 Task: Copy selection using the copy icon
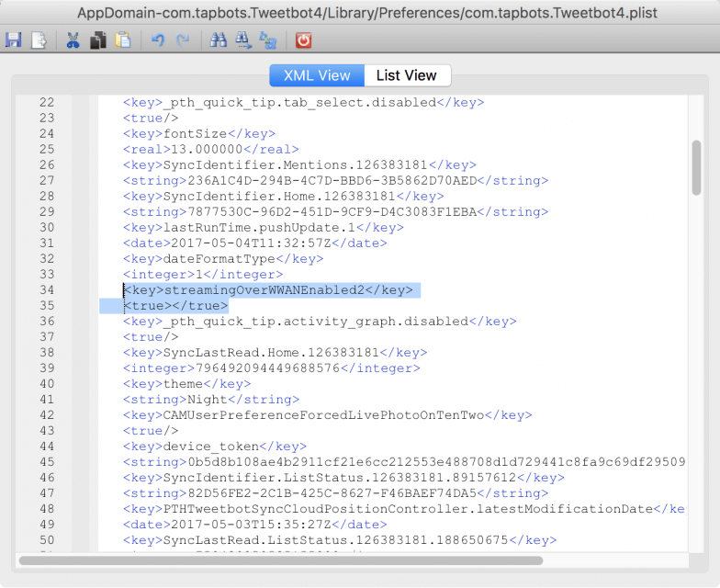pos(97,40)
